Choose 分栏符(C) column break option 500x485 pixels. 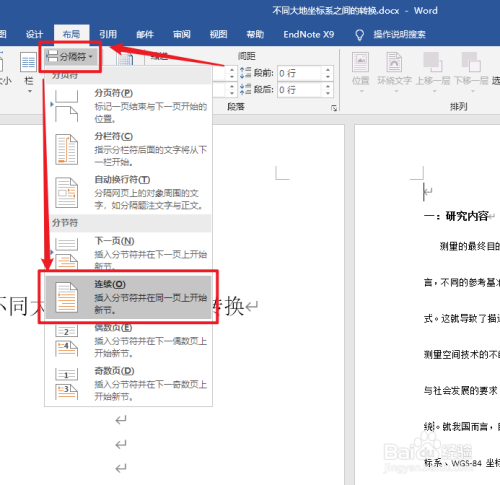129,149
